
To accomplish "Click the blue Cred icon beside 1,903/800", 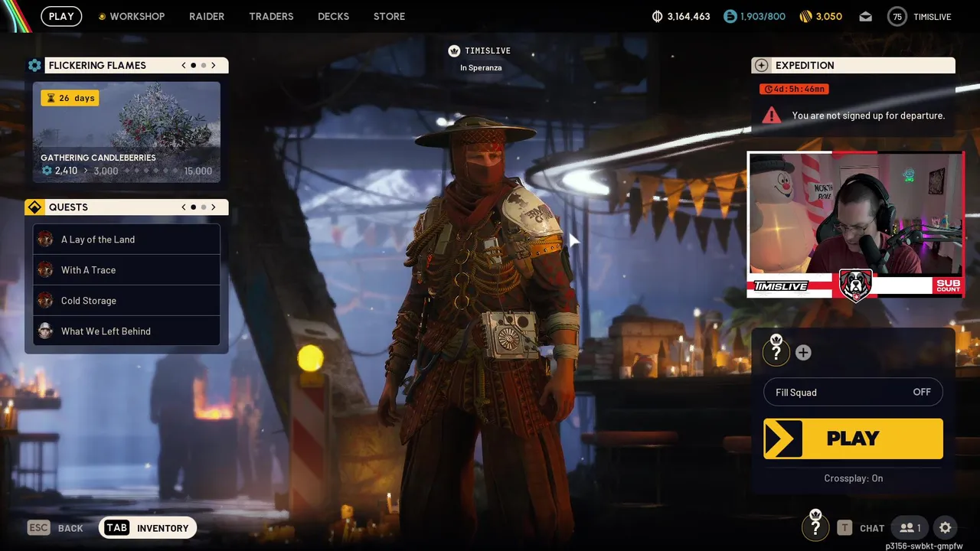I will (x=730, y=16).
